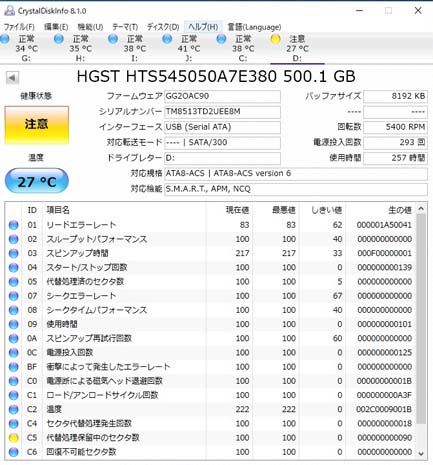Screen dimensions: 433x465
Task: Open the 機能(U) menu
Action: point(90,27)
